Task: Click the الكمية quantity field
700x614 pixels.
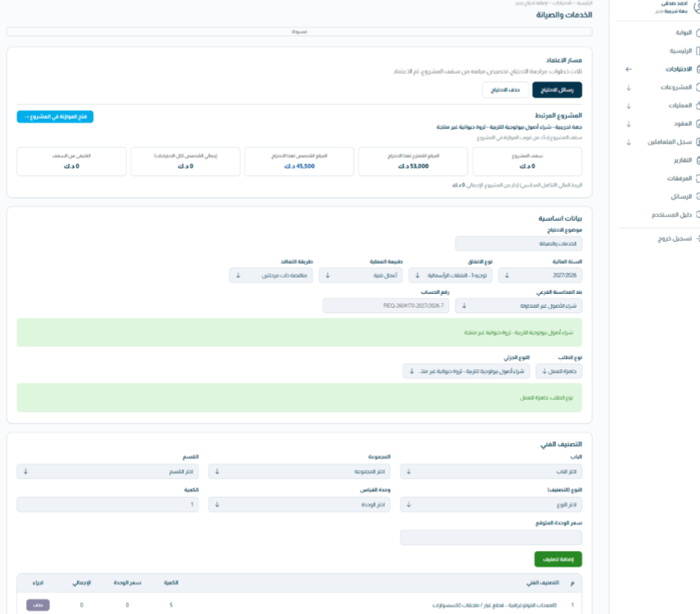Action: [x=107, y=504]
